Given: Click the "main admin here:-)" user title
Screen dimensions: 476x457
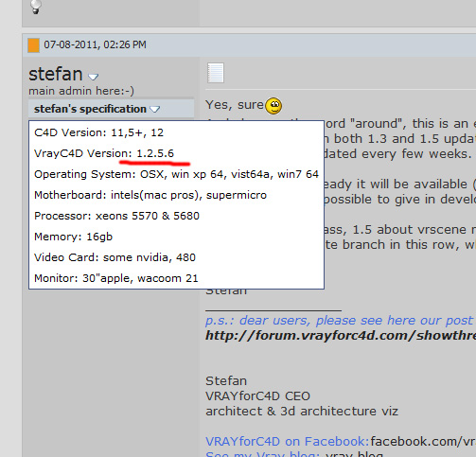Looking at the screenshot, I should coord(81,91).
